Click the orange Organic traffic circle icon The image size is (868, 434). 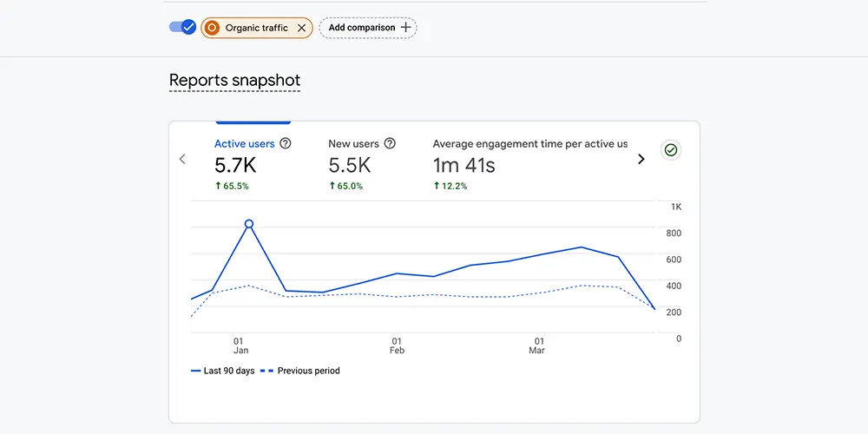tap(212, 28)
